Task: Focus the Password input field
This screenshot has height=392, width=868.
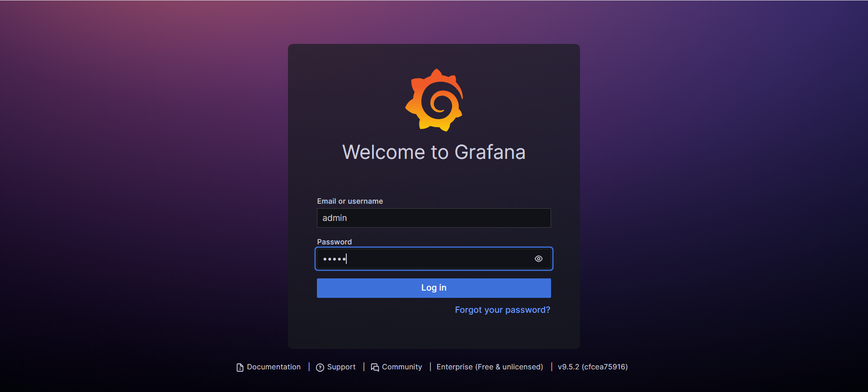Action: (434, 259)
